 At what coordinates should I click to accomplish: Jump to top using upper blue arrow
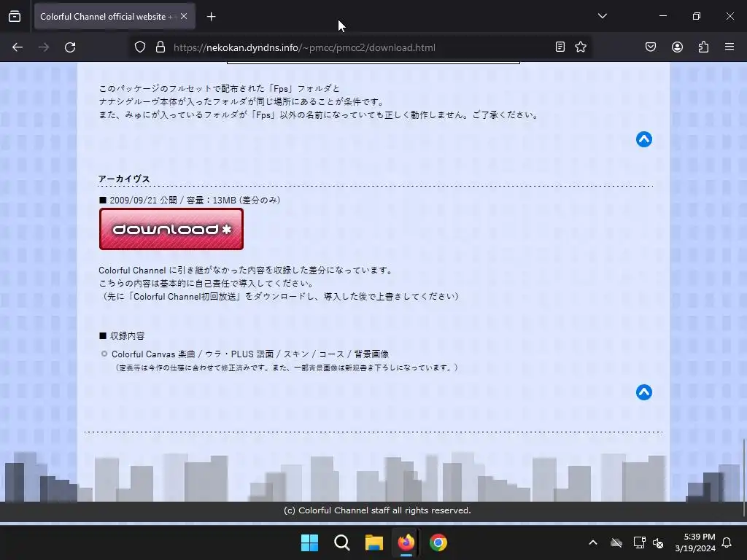click(x=643, y=139)
